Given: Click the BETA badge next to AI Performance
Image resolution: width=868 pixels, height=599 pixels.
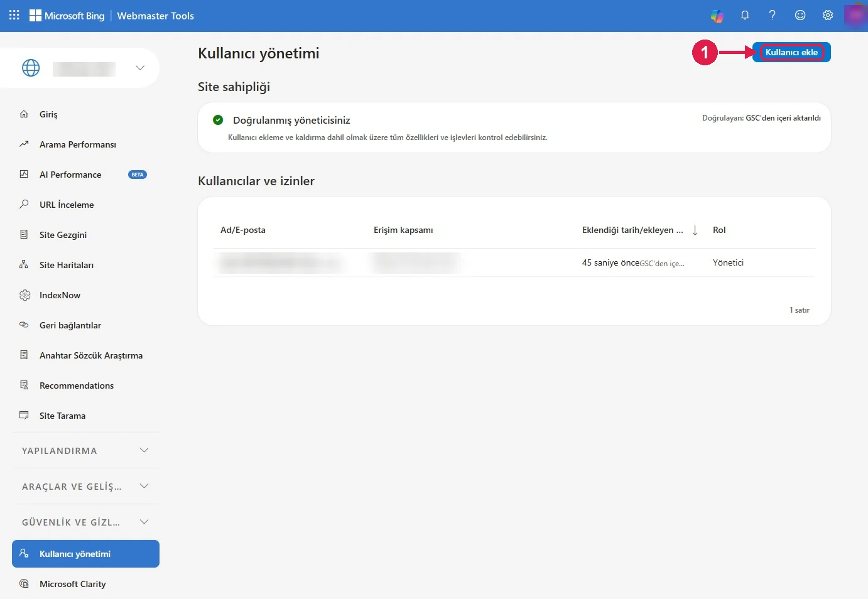Looking at the screenshot, I should click(138, 175).
